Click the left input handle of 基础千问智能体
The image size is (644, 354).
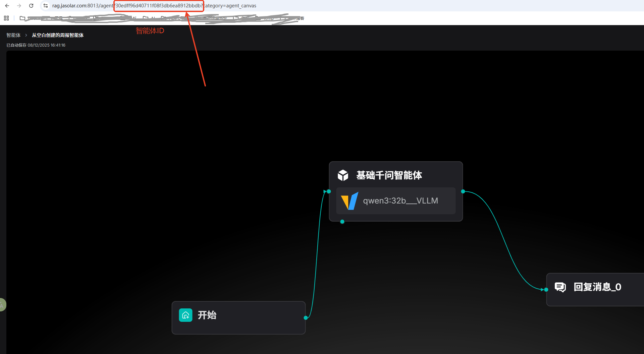pos(329,191)
